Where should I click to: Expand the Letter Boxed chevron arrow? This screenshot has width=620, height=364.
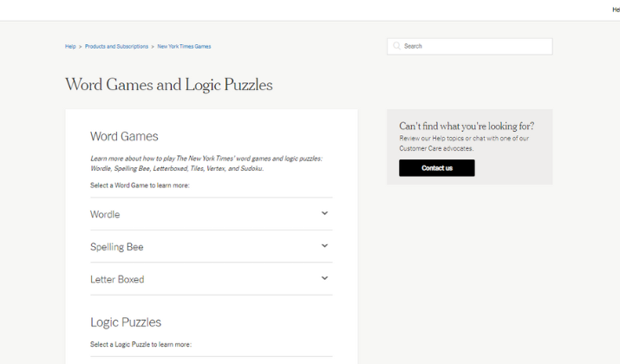tap(324, 278)
